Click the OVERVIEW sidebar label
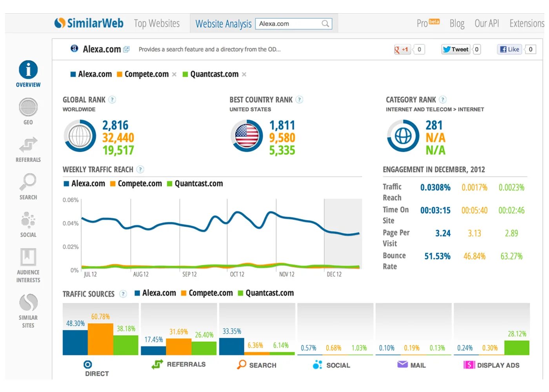 28,85
